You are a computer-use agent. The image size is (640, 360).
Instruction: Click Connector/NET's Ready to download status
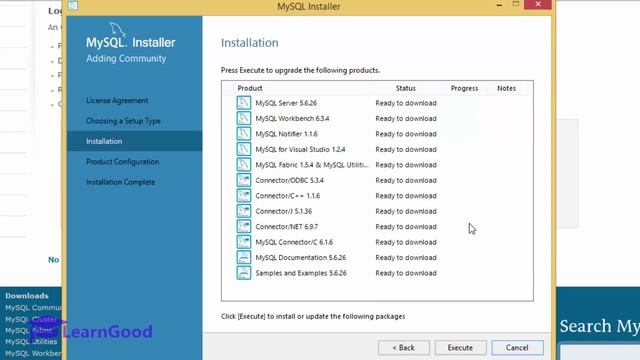click(406, 227)
